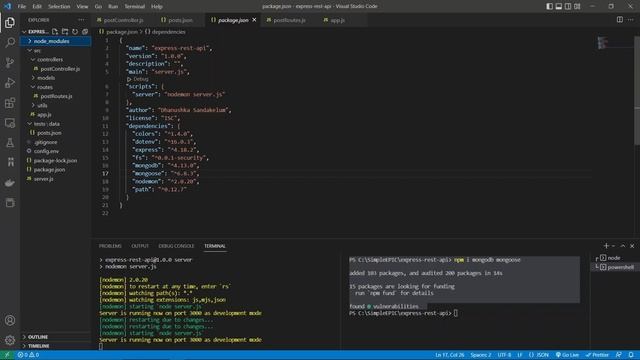640x360 pixels.
Task: Open package-lock.json in the explorer
Action: pyautogui.click(x=56, y=160)
